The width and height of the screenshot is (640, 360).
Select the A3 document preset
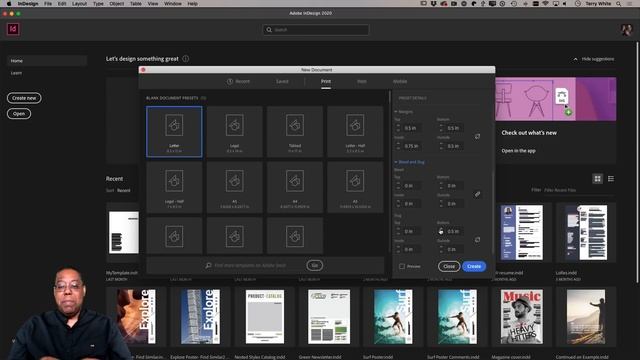[x=355, y=187]
